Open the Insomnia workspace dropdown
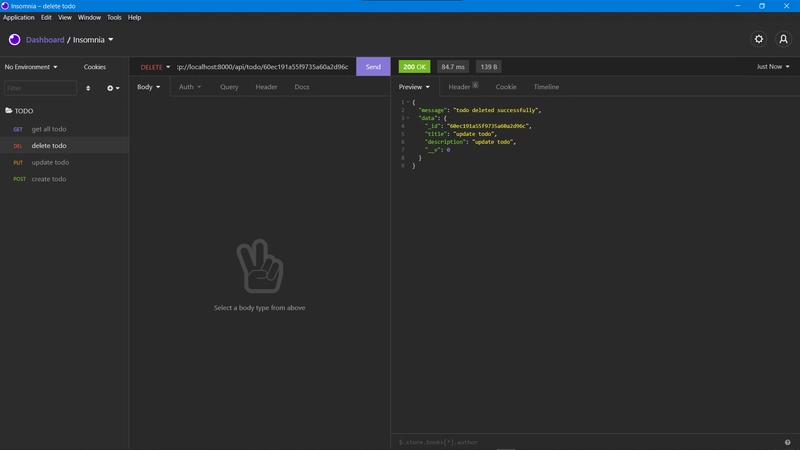The image size is (800, 450). pyautogui.click(x=93, y=39)
